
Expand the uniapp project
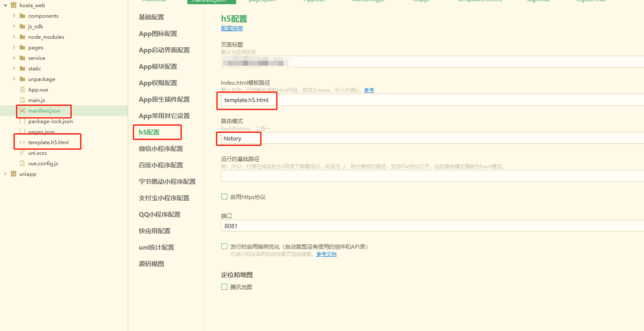coord(4,173)
